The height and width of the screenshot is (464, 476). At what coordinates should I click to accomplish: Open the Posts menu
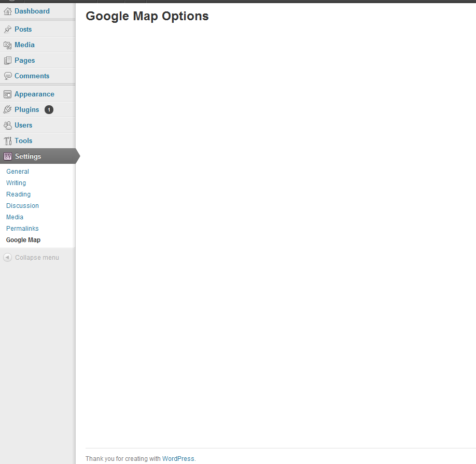tap(23, 29)
